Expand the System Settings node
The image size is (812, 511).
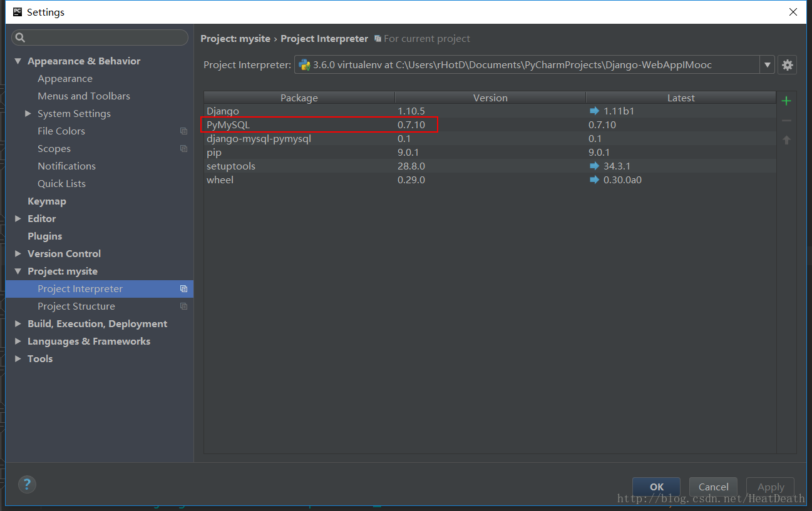click(x=28, y=114)
